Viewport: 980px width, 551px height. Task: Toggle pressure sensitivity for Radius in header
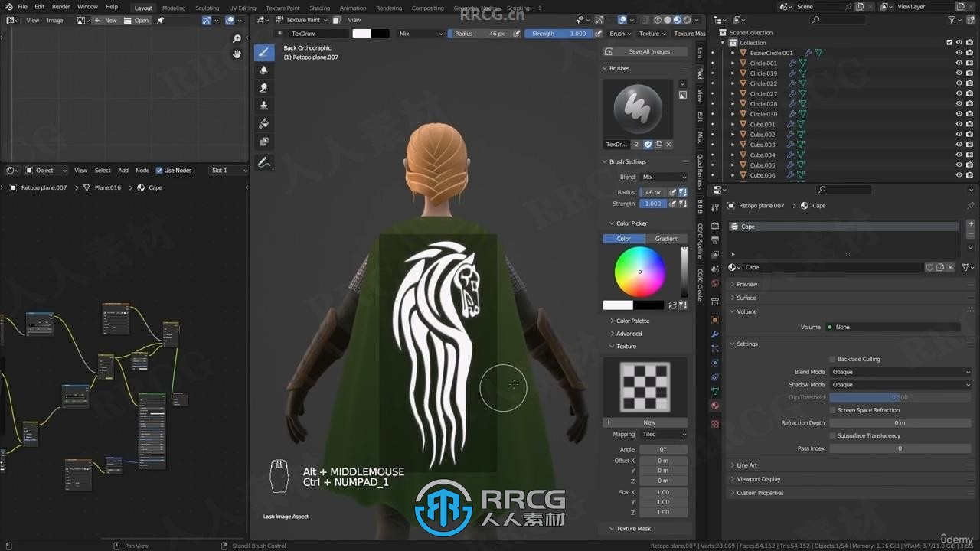pos(516,34)
